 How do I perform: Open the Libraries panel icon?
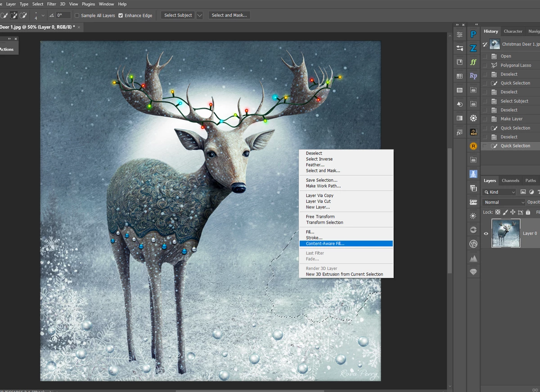[x=459, y=62]
